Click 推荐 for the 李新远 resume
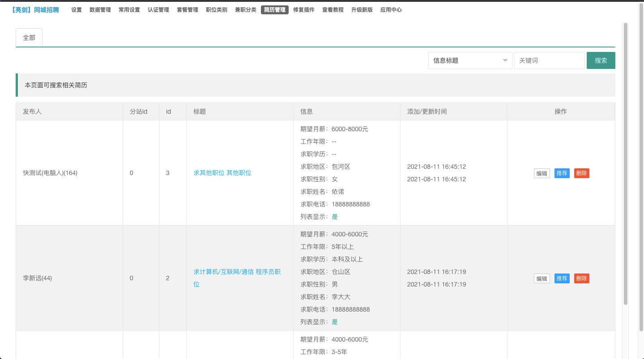The image size is (644, 359). coord(562,278)
